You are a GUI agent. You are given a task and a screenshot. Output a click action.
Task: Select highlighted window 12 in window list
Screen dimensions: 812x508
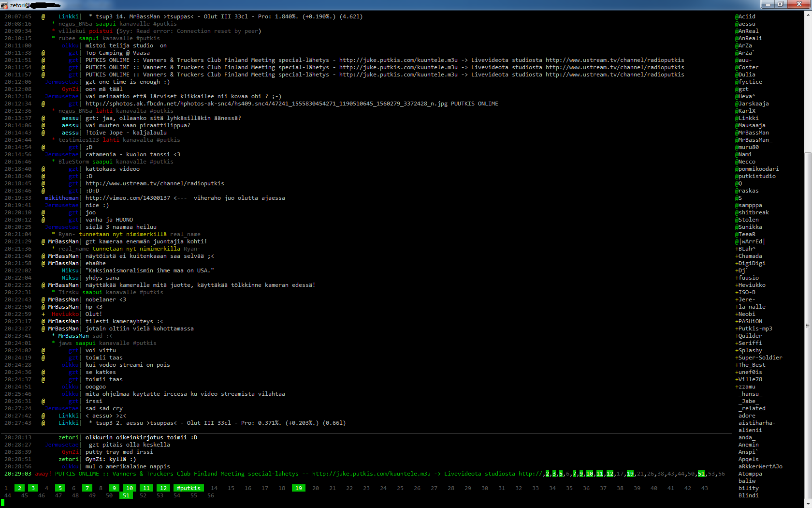coord(163,488)
